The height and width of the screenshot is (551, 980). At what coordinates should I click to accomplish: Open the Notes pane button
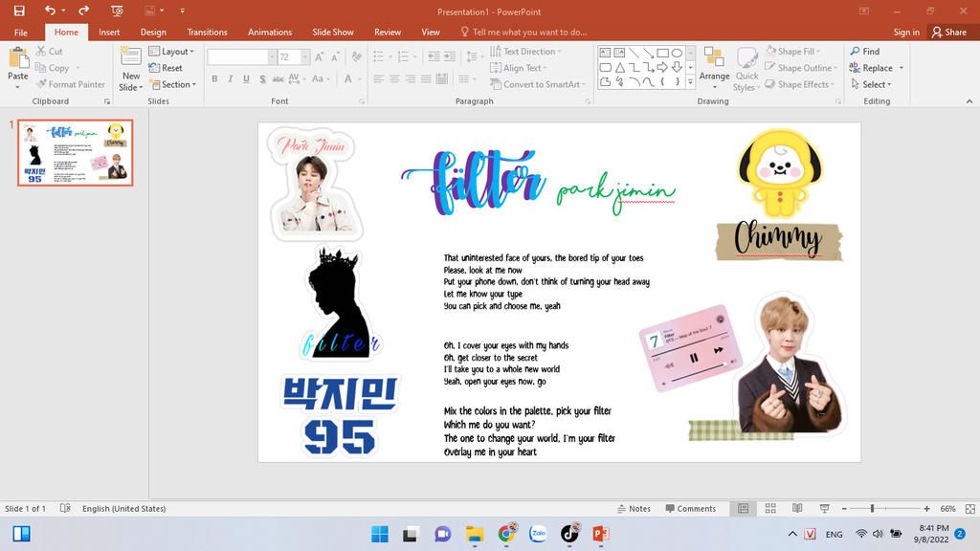(x=634, y=509)
